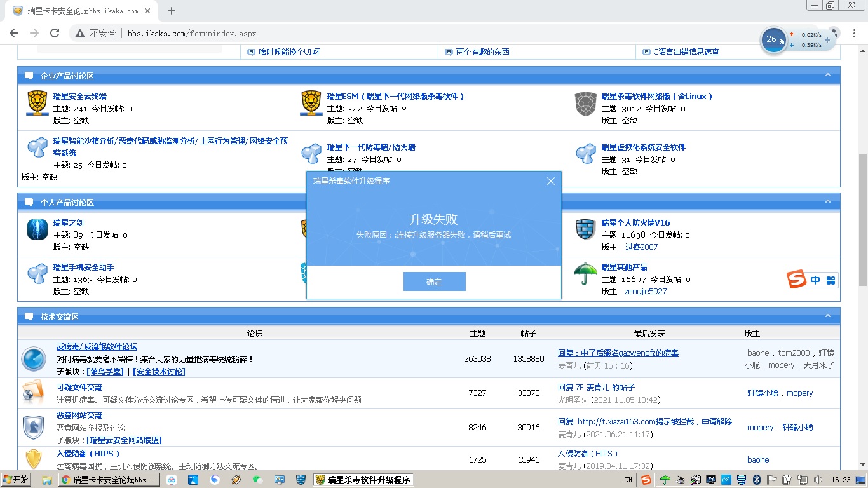Screen dimensions: 868x488
Task: Click the Sogou S input method logo on the floating bar
Action: [x=797, y=280]
